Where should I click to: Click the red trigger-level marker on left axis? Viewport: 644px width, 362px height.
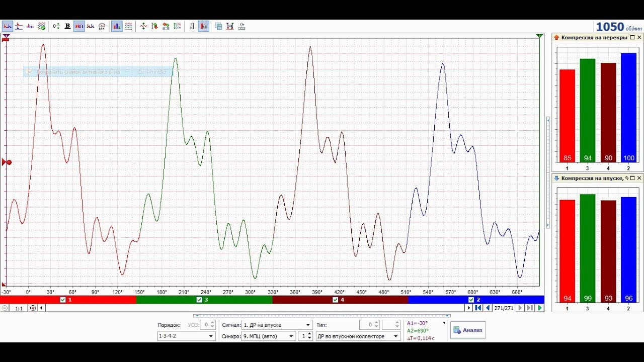pyautogui.click(x=7, y=162)
